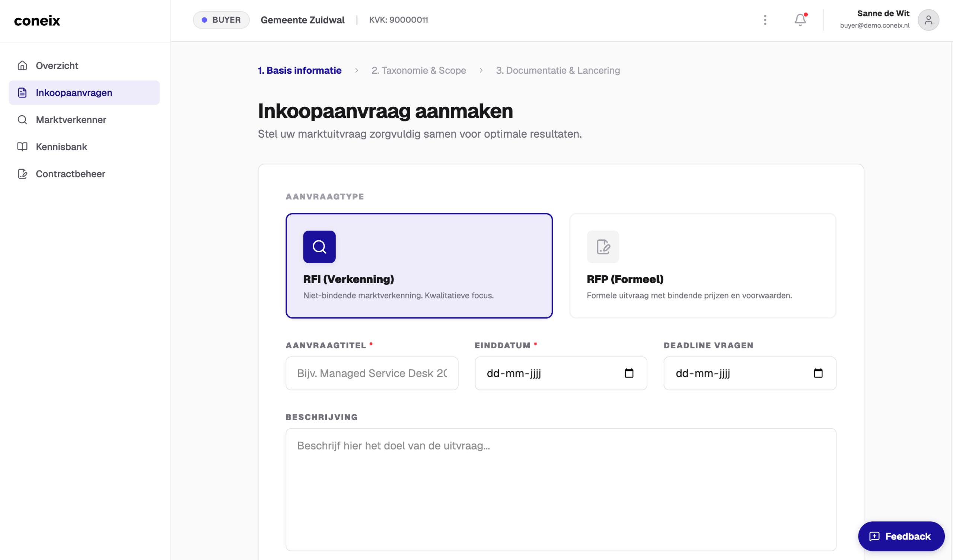Click into the Beschrijving text area
Image resolution: width=953 pixels, height=560 pixels.
coord(561,489)
